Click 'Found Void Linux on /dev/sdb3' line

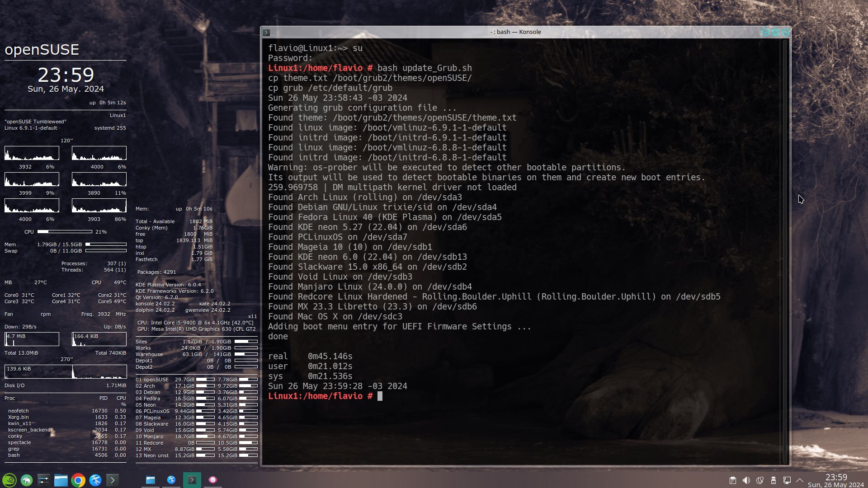[x=340, y=277]
